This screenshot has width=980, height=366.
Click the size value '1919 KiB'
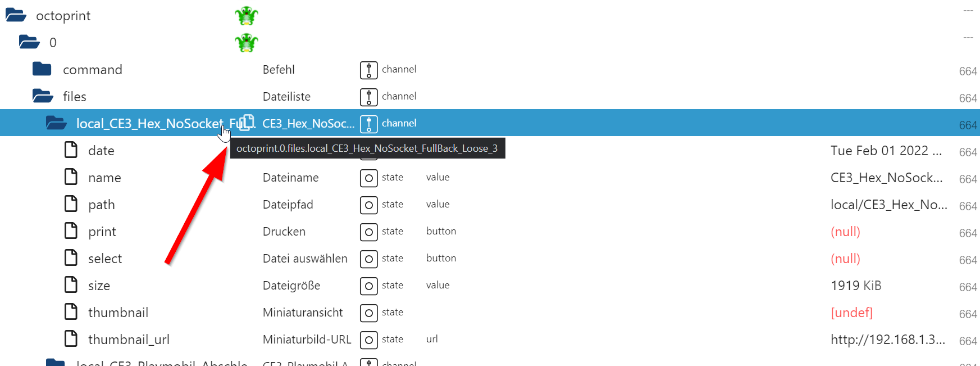tap(856, 286)
